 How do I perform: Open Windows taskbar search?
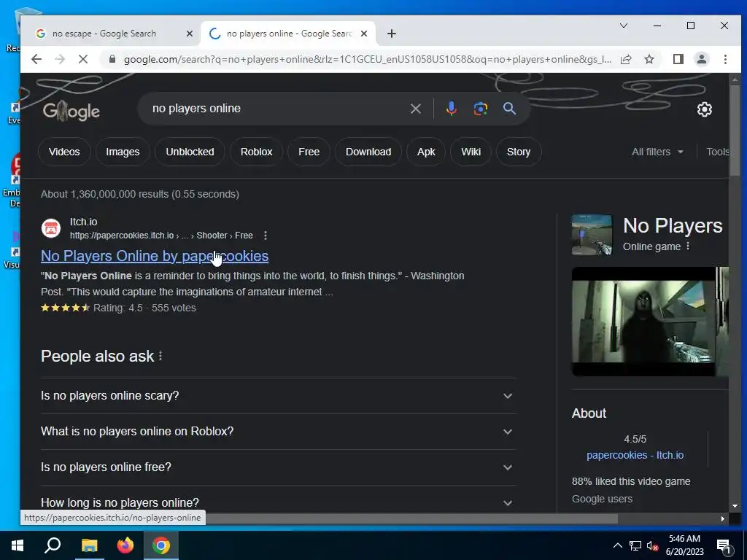(x=53, y=545)
